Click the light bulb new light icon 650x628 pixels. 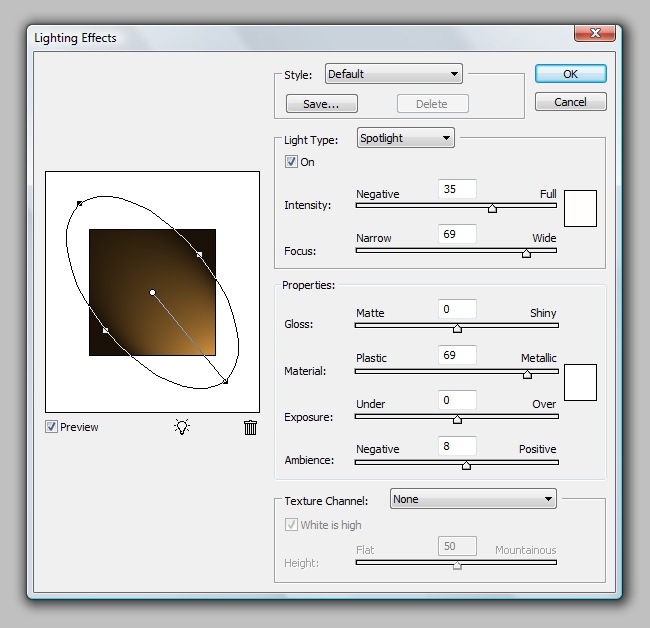click(181, 427)
